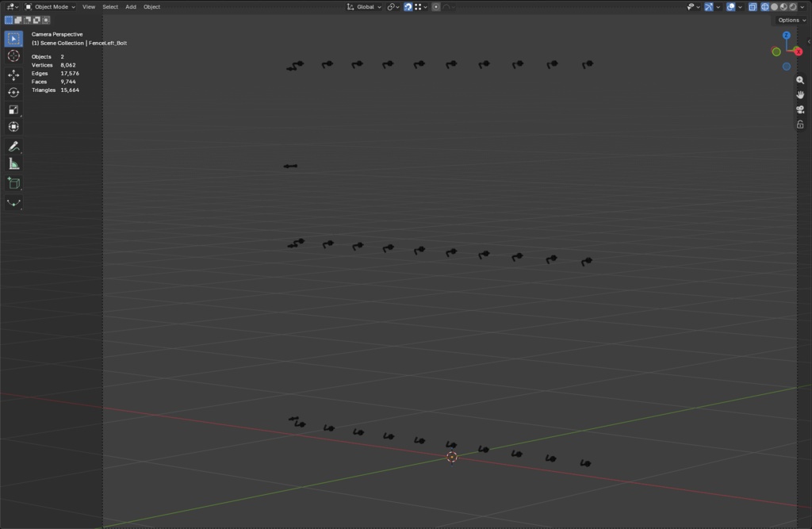Select the Select Box tool

coord(13,39)
